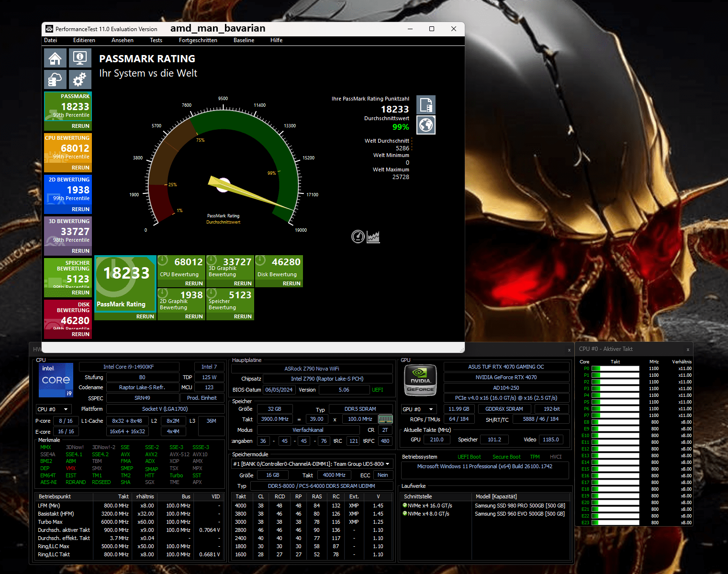Click the 4000 memory timing row with XMP
Screen dimensions: 728x574
coord(312,506)
